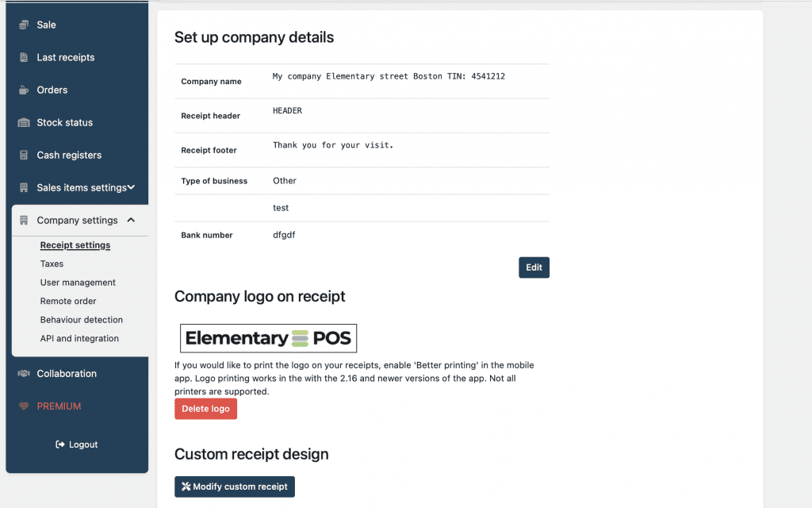Click the Last receipts document icon
812x508 pixels.
pyautogui.click(x=24, y=57)
